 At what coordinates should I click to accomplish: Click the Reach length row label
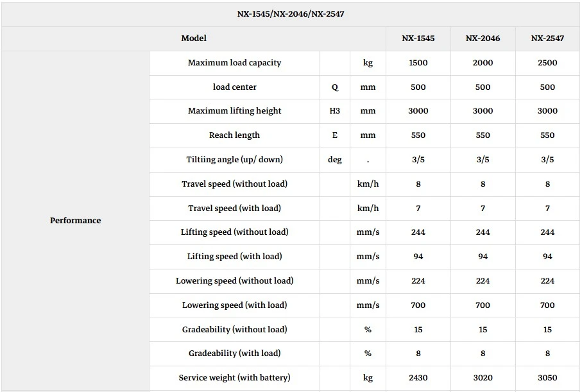(x=234, y=135)
